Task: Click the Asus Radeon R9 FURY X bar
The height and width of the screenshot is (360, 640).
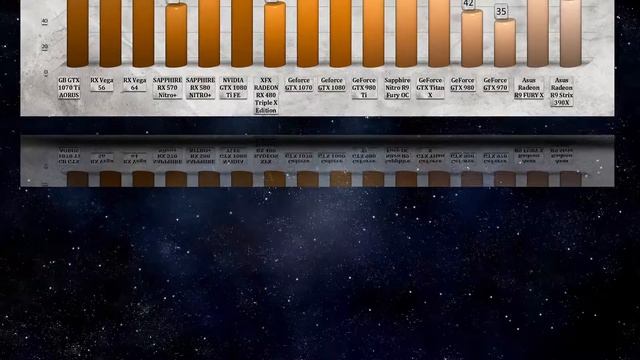Action: coord(538,33)
